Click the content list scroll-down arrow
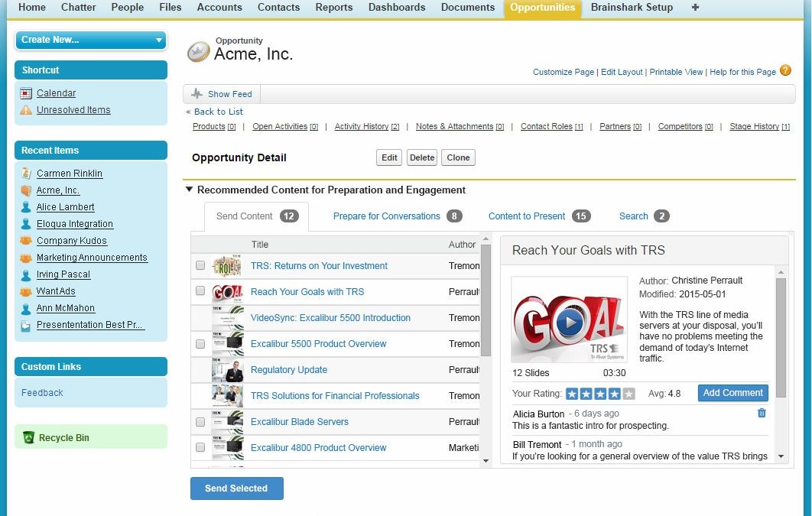The width and height of the screenshot is (812, 516). pos(486,461)
